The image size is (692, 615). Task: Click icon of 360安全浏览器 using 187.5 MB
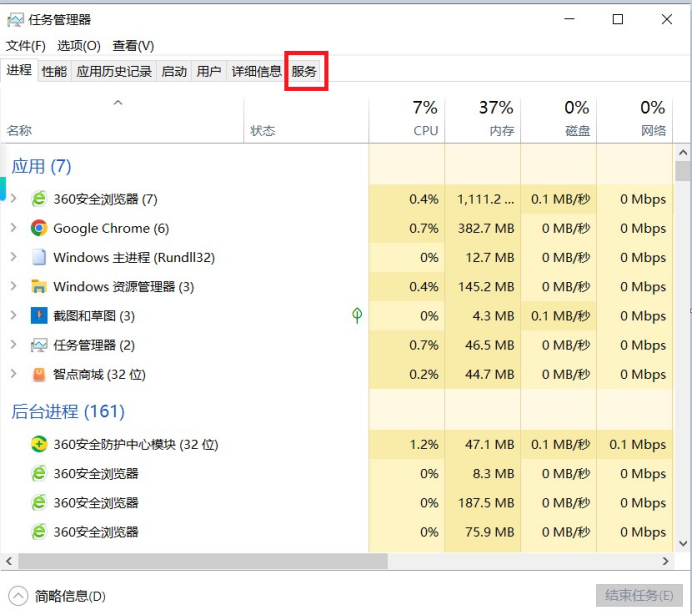39,502
